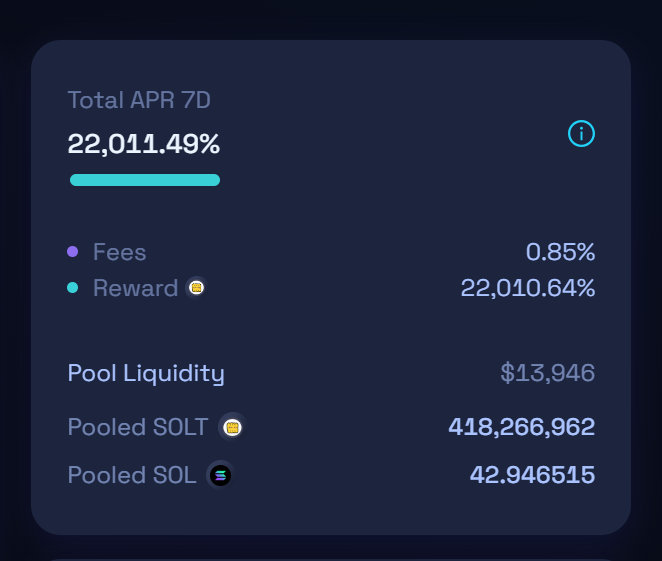Click the Fees label
662x561 pixels.
pyautogui.click(x=119, y=252)
